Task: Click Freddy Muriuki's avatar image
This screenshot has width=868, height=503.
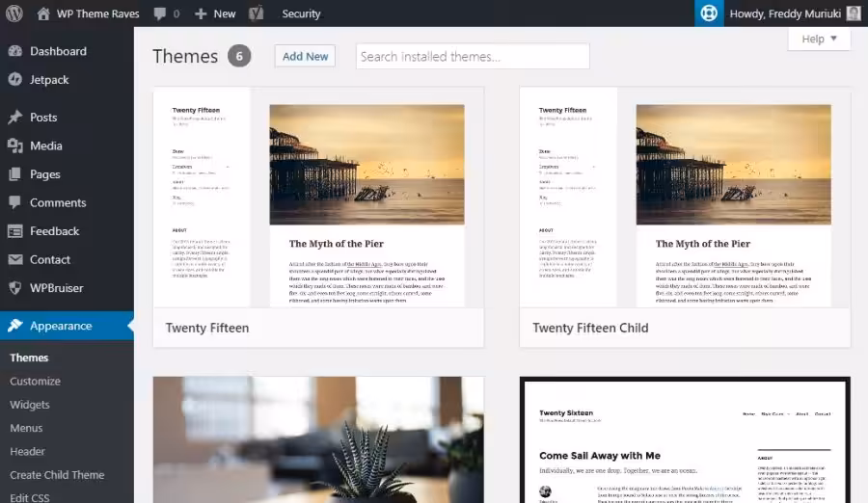Action: coord(854,13)
